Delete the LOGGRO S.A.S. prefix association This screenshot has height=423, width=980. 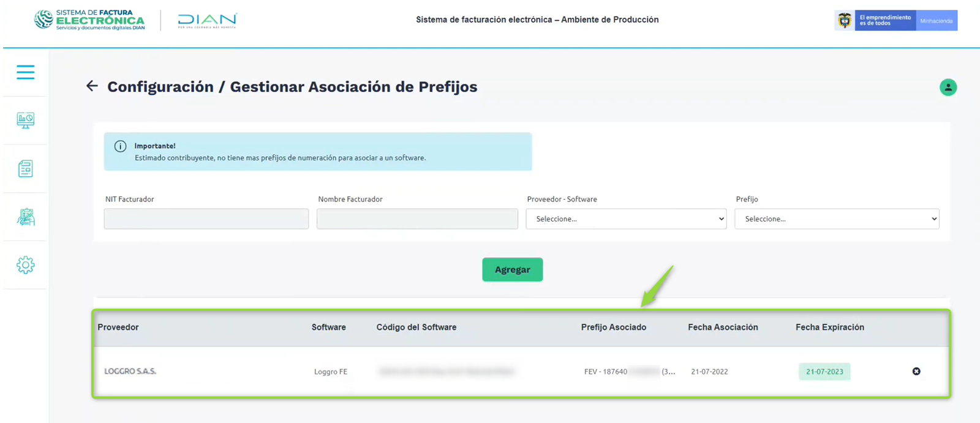(916, 372)
